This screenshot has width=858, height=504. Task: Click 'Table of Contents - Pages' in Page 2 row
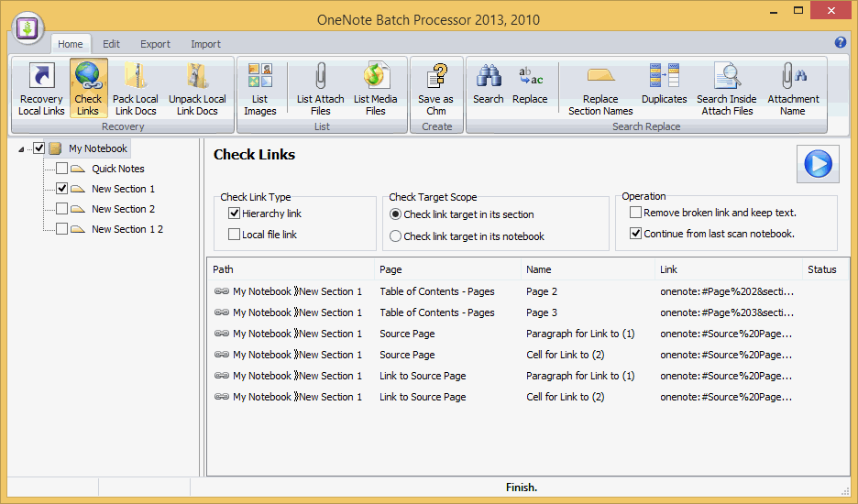[x=437, y=291]
